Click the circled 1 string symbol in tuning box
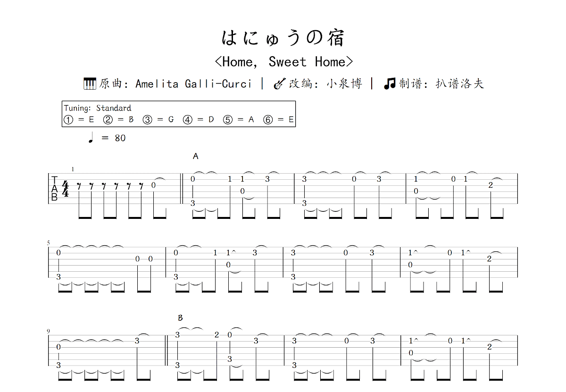The height and width of the screenshot is (392, 566). [x=68, y=120]
